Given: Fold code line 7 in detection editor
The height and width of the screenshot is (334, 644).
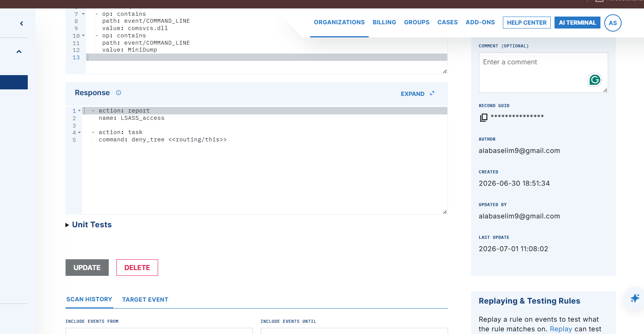Looking at the screenshot, I should (x=83, y=14).
